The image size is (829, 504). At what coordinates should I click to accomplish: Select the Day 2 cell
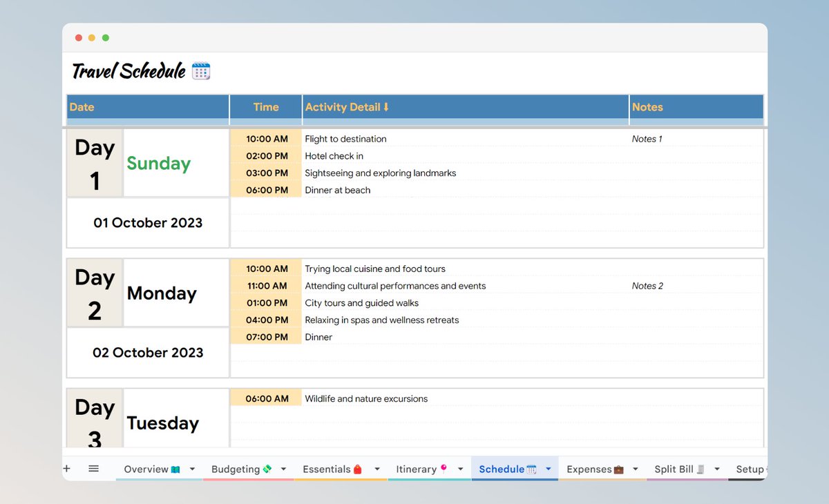coord(95,293)
